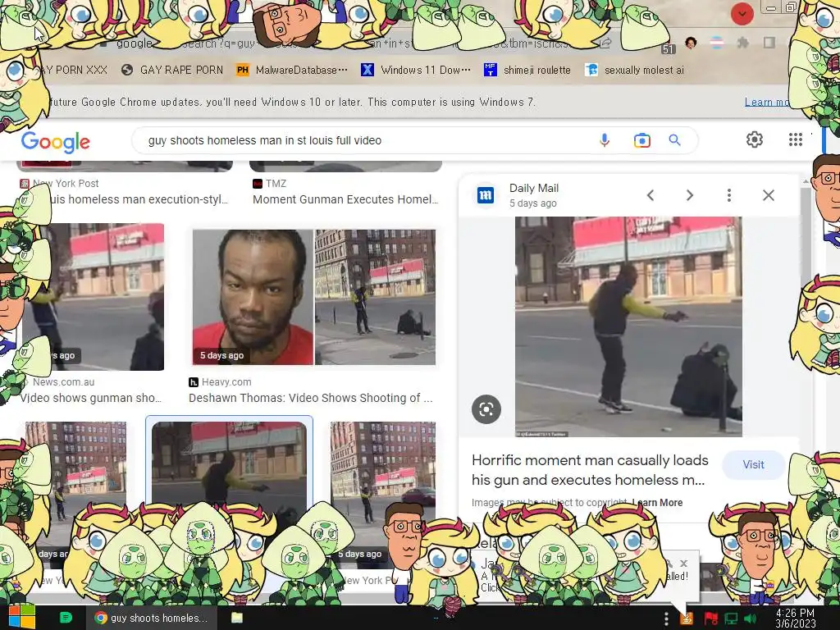Screen dimensions: 840x630
Task: Open search by image camera icon
Action: tap(641, 140)
